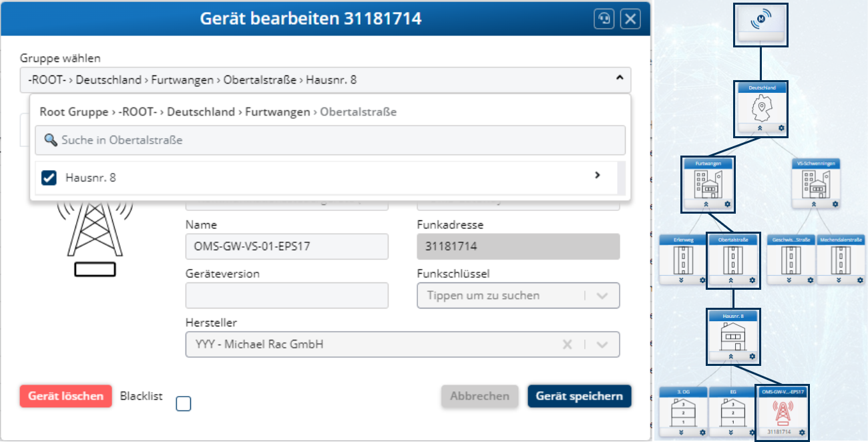Click the Gerät speichern button
The width and height of the screenshot is (868, 442).
click(x=579, y=396)
